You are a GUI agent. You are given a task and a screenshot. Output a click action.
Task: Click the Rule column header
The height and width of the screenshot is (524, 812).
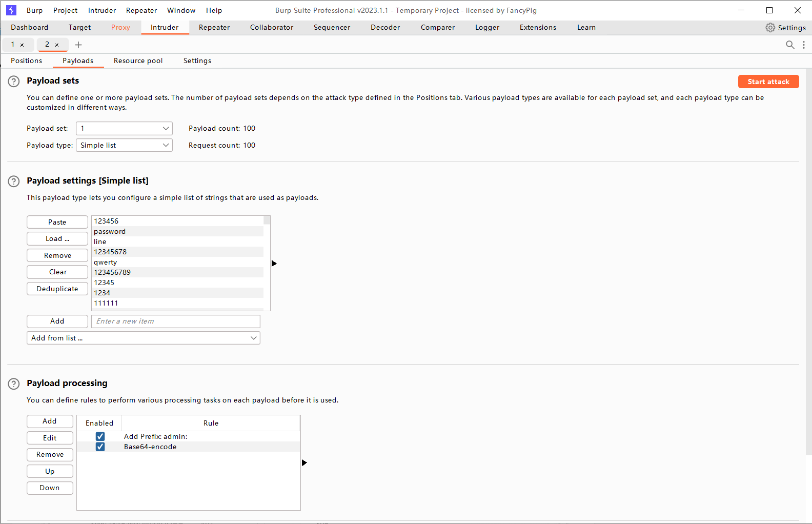(211, 423)
